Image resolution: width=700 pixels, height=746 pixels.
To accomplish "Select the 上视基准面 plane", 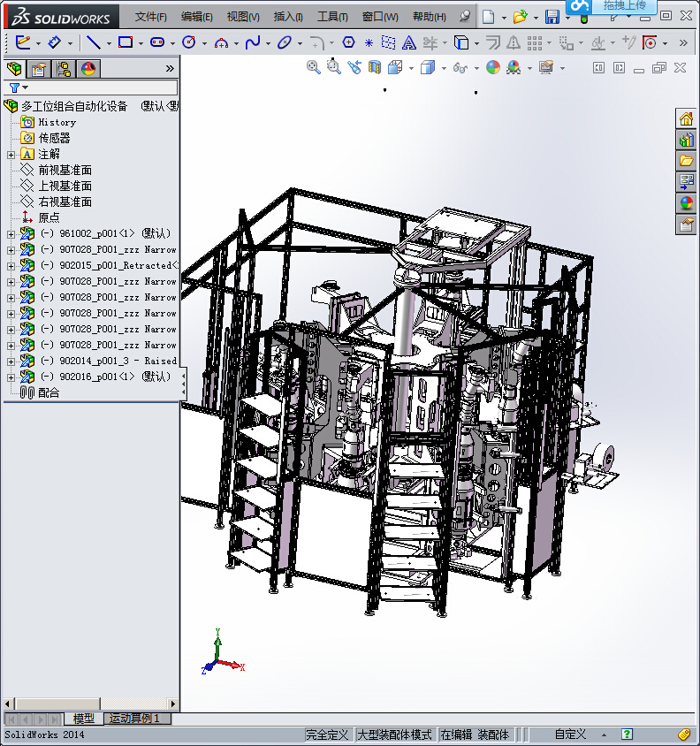I will pyautogui.click(x=65, y=186).
